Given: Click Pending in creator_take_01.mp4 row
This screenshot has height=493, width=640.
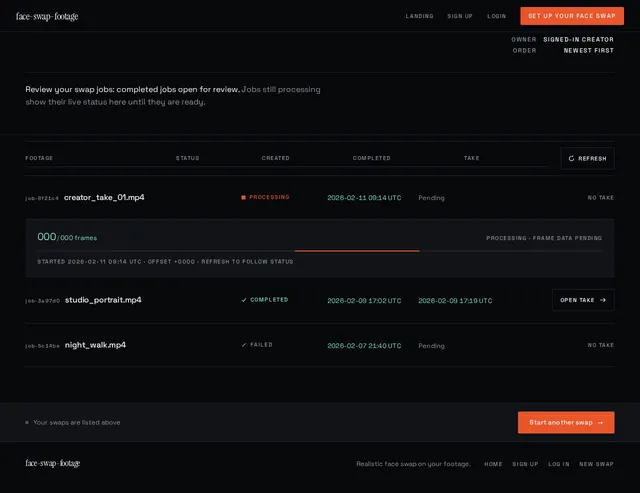Looking at the screenshot, I should pyautogui.click(x=431, y=198).
